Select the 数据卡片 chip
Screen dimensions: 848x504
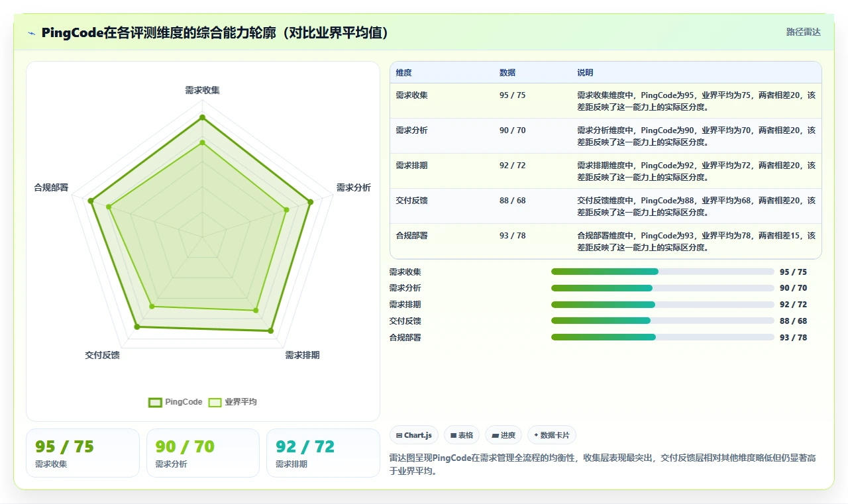552,435
